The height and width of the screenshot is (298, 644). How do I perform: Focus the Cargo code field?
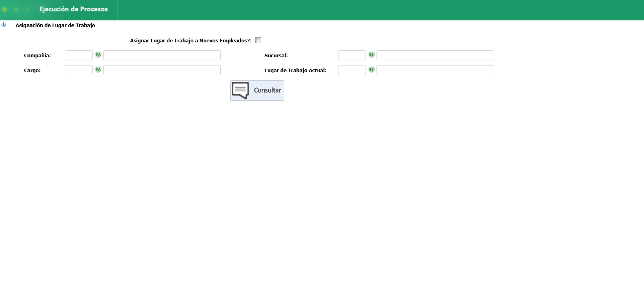click(78, 70)
